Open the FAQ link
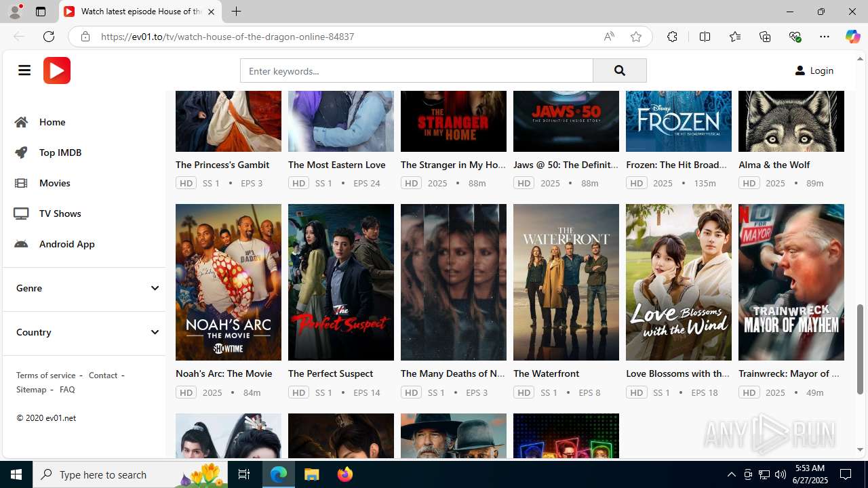 pyautogui.click(x=67, y=389)
